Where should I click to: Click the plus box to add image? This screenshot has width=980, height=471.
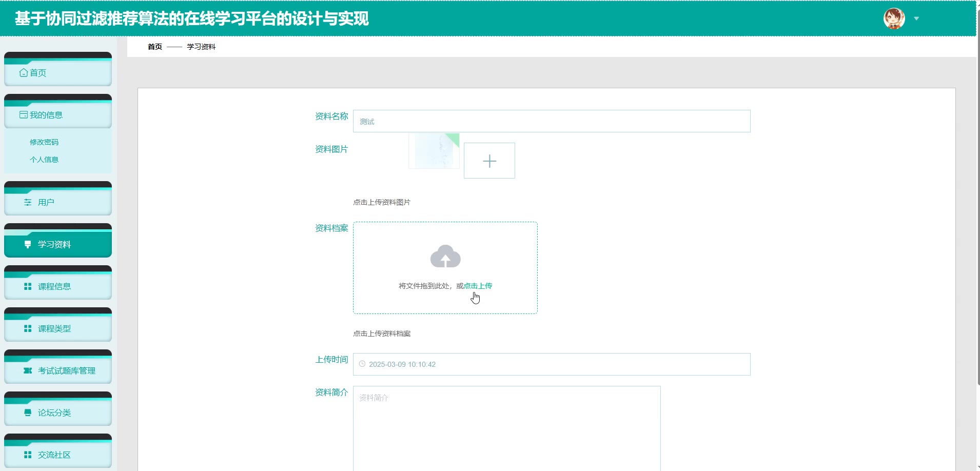point(489,161)
